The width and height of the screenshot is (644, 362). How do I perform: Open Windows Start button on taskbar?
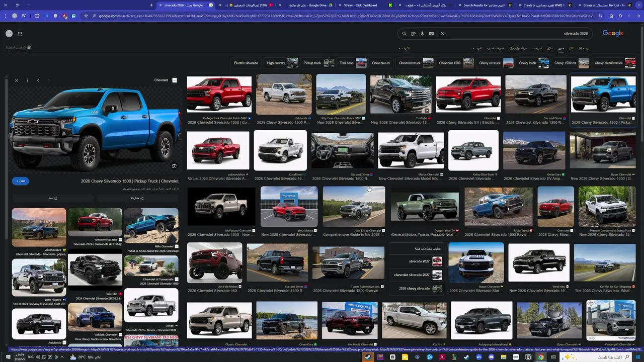point(638,357)
